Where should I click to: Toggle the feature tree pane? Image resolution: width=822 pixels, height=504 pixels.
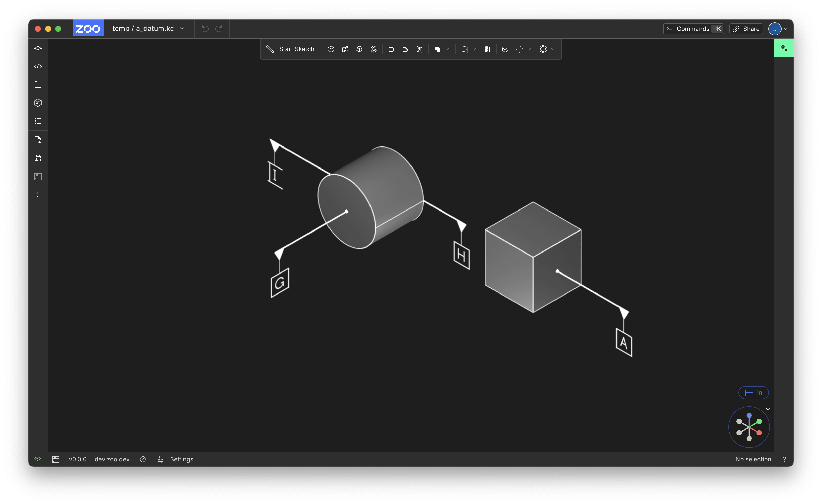coord(38,48)
